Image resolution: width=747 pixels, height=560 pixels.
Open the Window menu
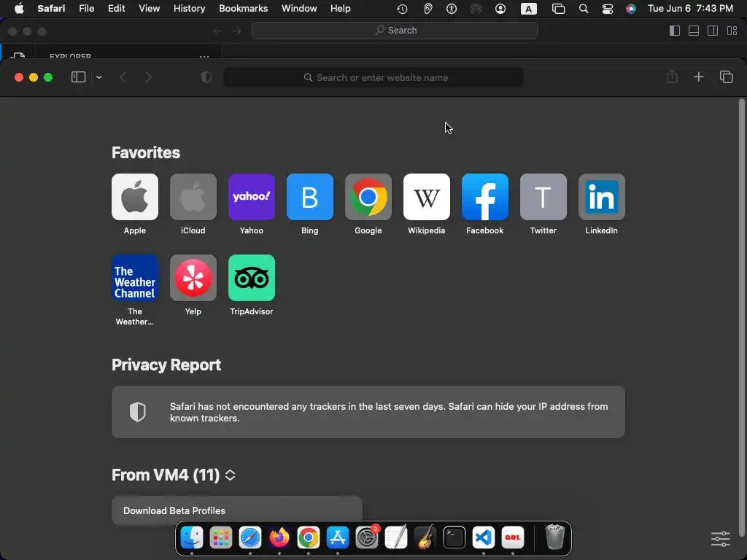(x=299, y=9)
